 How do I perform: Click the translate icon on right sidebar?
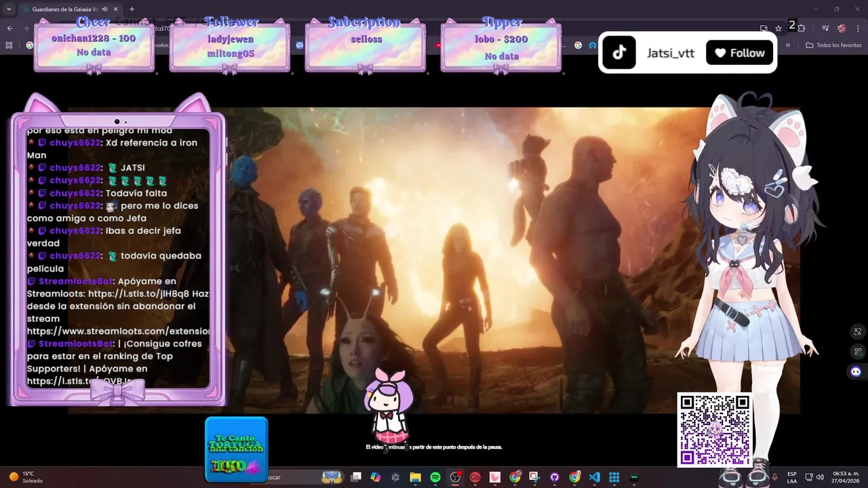[x=858, y=331]
